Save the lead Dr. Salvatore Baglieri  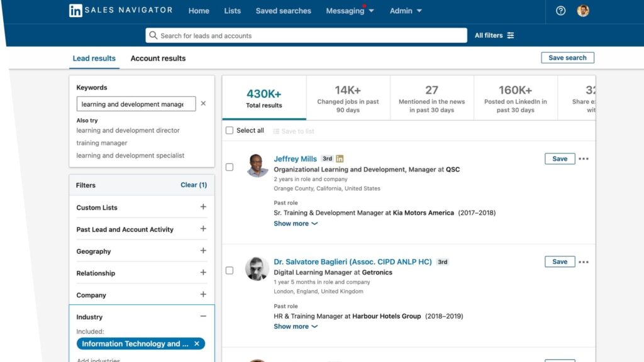560,262
